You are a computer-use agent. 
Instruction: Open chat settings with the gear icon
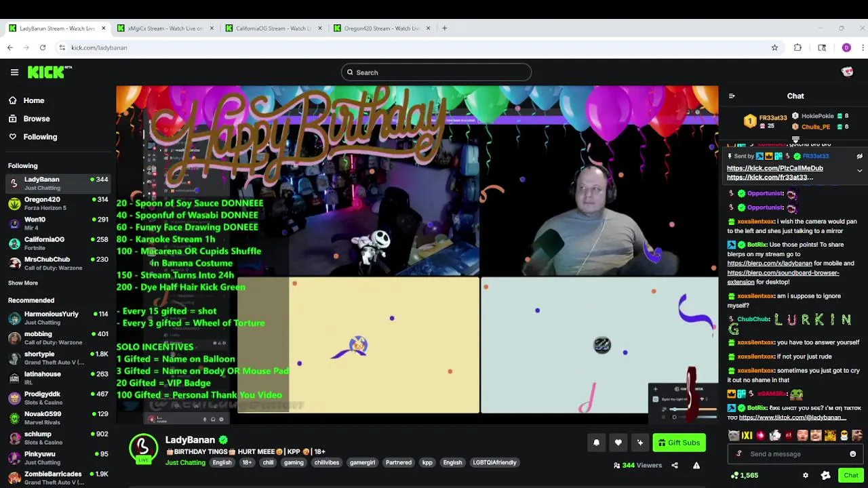tap(805, 476)
